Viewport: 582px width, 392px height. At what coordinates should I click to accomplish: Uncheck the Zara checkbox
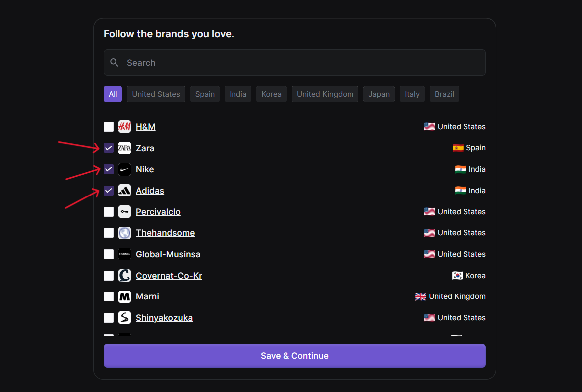109,148
